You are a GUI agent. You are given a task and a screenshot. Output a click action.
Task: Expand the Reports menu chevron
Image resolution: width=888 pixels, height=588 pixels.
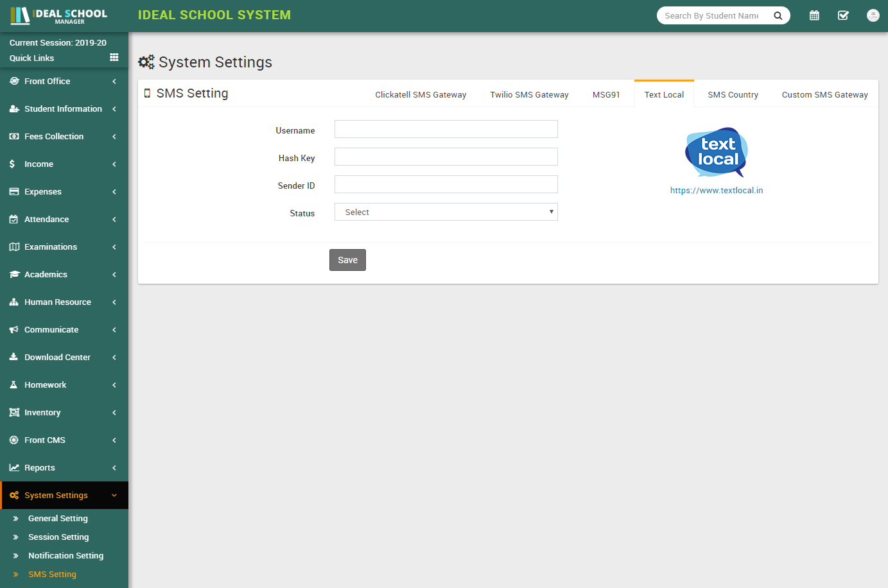pos(114,467)
